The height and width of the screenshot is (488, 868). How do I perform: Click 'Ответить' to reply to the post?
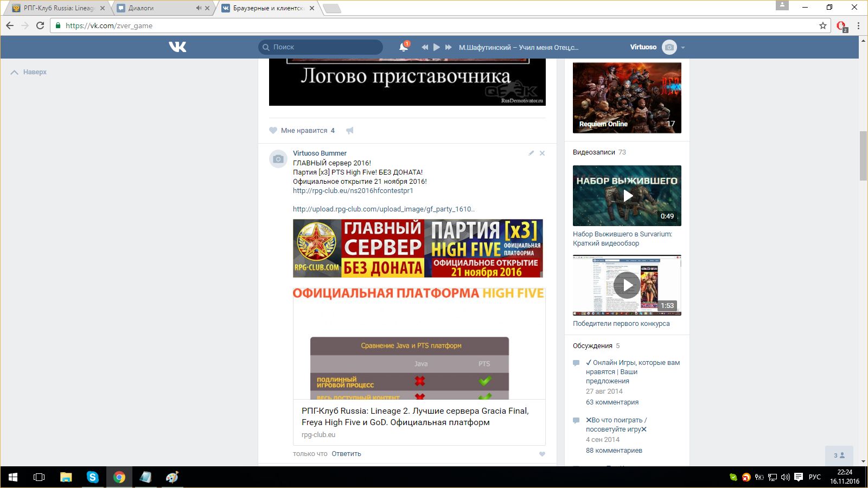(x=346, y=454)
